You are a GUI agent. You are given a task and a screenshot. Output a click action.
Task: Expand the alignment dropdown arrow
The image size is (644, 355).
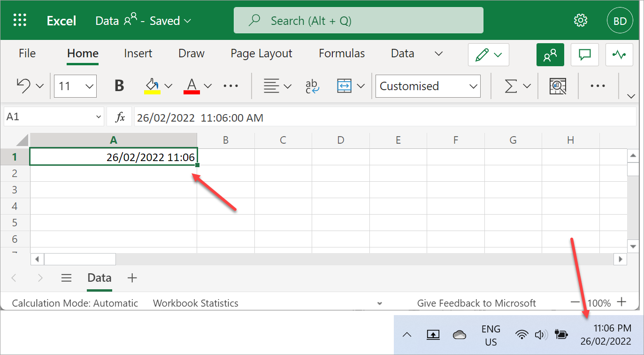tap(288, 86)
